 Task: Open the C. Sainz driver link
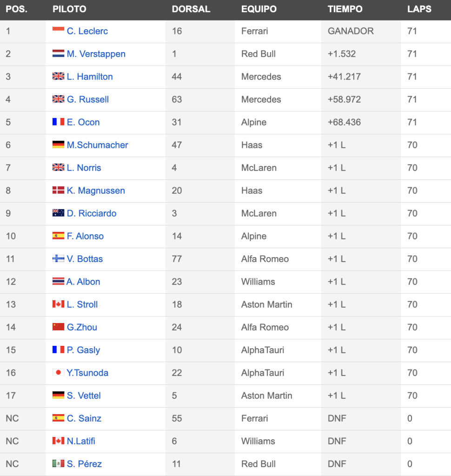point(84,418)
